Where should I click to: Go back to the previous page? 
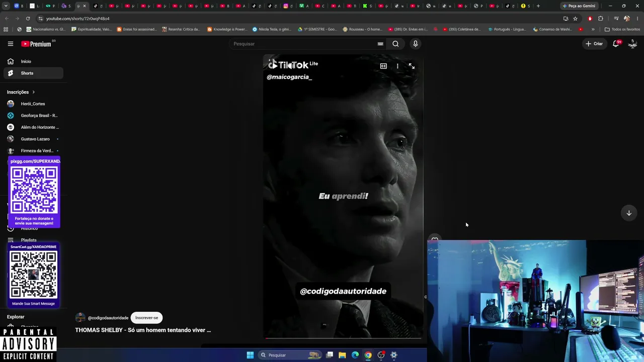(x=7, y=19)
